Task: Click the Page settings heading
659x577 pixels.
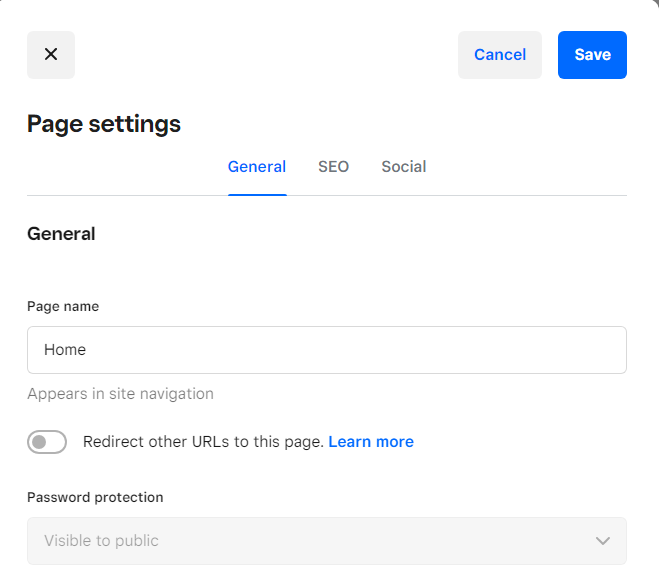Action: click(104, 124)
